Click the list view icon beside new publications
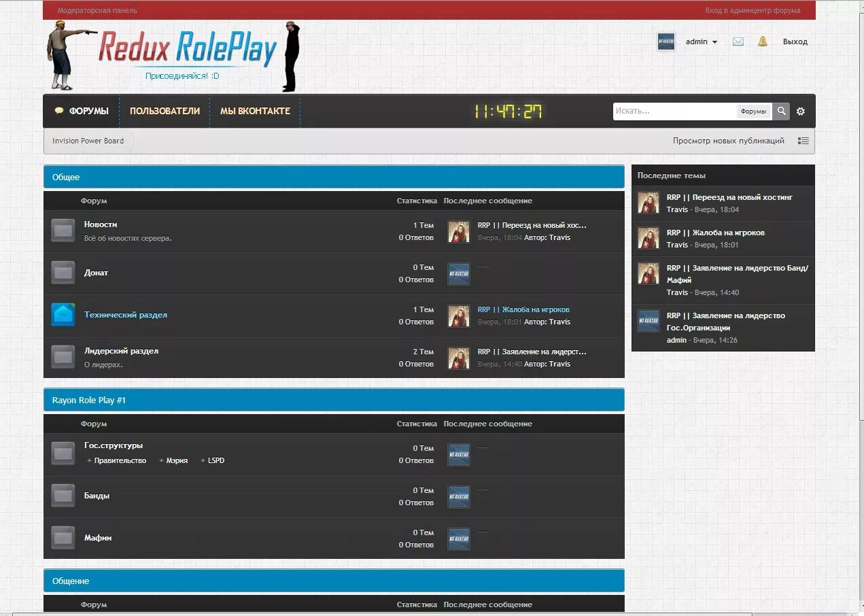The height and width of the screenshot is (616, 864). (x=803, y=141)
